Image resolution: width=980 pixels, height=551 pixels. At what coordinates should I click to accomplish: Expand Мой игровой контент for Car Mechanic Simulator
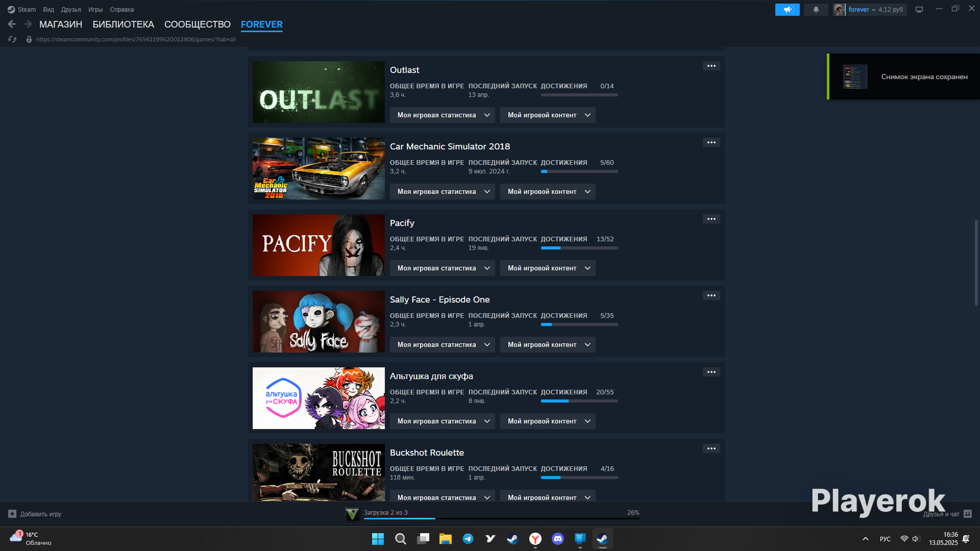coord(548,192)
